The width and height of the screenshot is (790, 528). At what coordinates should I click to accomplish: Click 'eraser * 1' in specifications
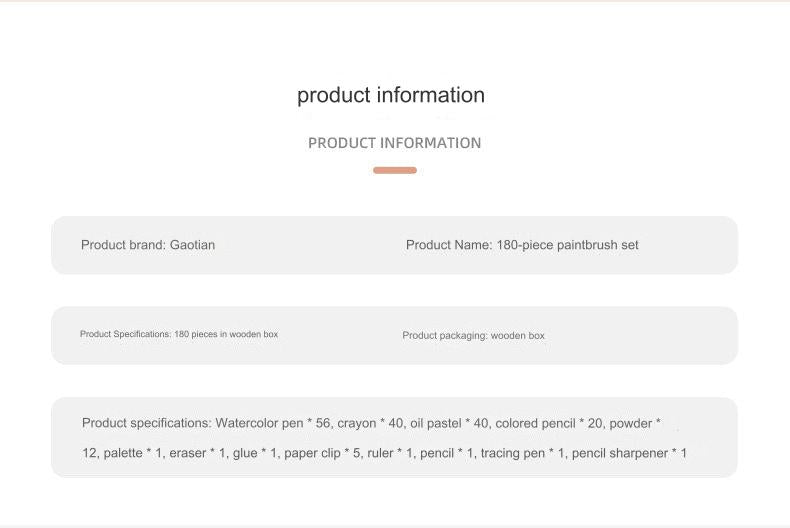click(x=197, y=453)
